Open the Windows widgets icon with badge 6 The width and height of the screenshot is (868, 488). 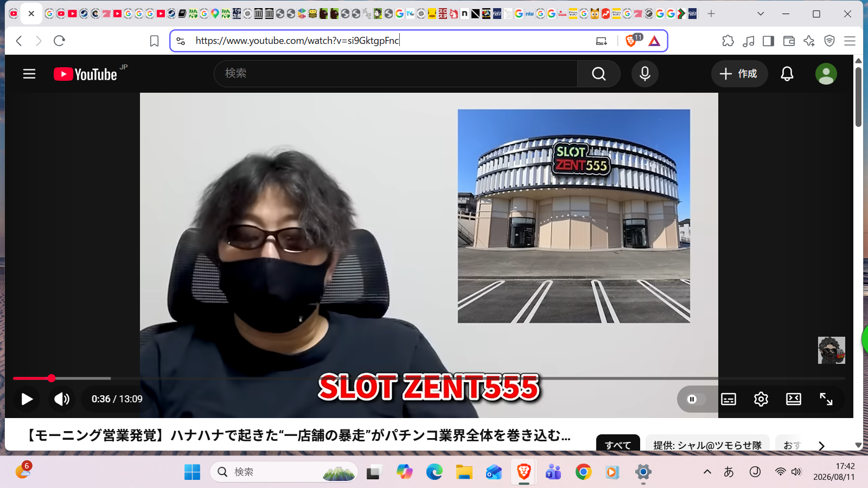(23, 470)
